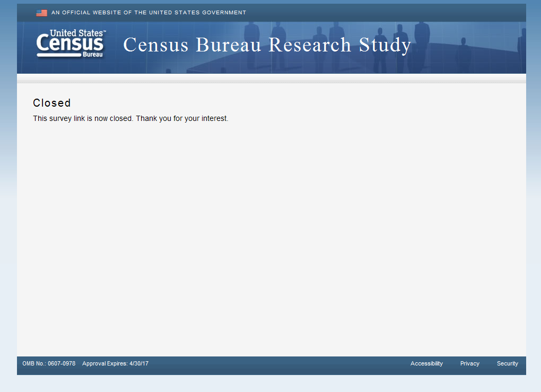This screenshot has width=541, height=392.
Task: Click the "Approval Expires: 4/30/17" text
Action: coord(115,363)
